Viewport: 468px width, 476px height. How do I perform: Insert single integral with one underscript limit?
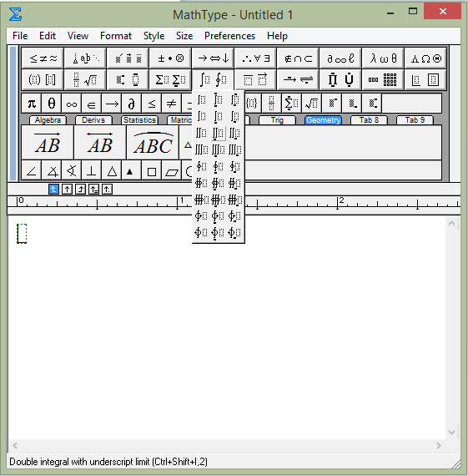point(218,117)
